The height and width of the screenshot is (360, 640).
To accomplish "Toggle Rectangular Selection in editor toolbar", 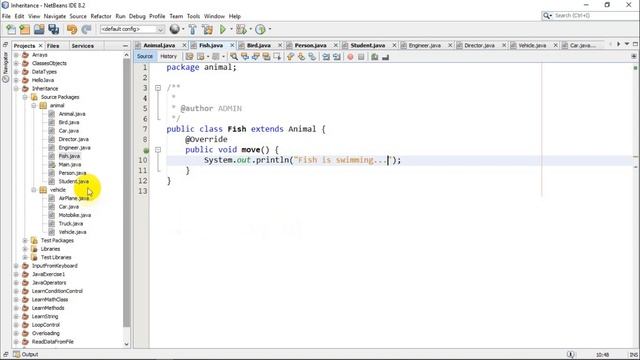I will pyautogui.click(x=277, y=57).
